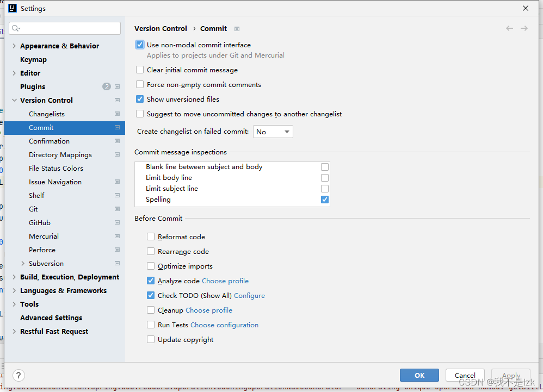Open the Keymap settings page

(x=33, y=59)
